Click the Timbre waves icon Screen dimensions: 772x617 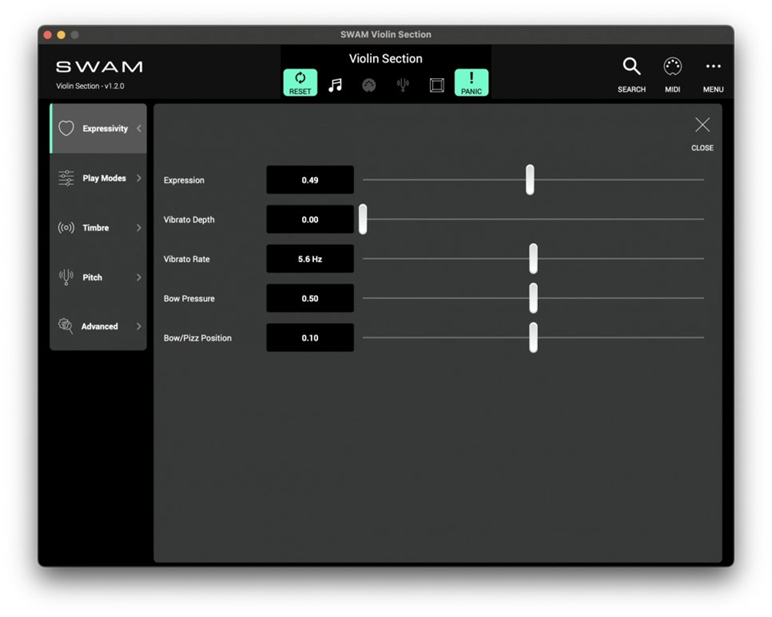point(66,227)
